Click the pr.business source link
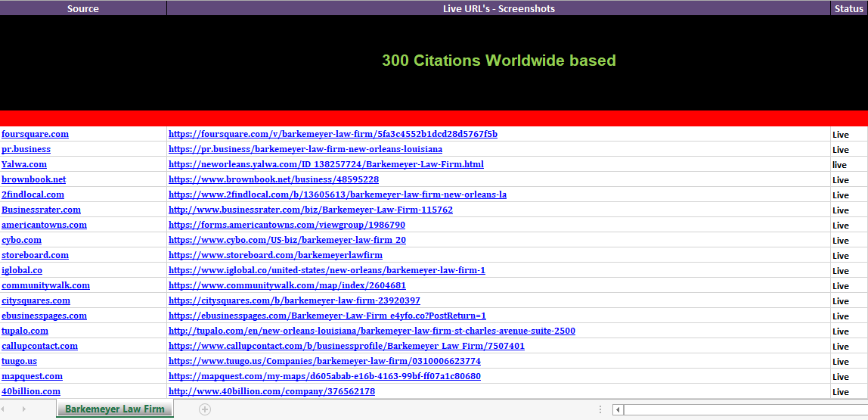The width and height of the screenshot is (868, 420). (26, 149)
